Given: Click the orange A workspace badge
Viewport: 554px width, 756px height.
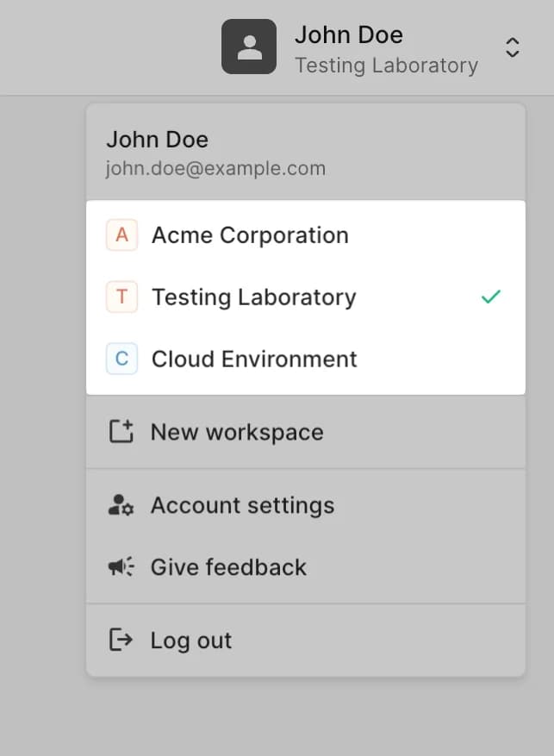Looking at the screenshot, I should coord(121,235).
